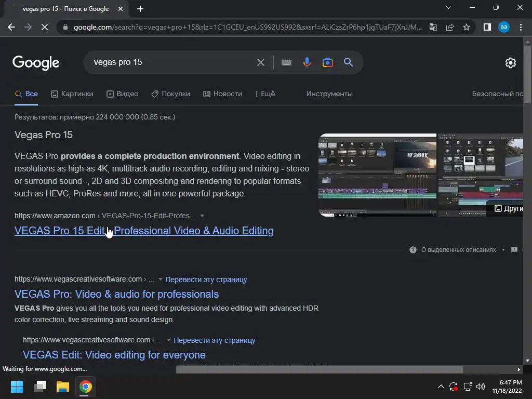532x399 pixels.
Task: Open clock showing 6:47 PM
Action: click(x=507, y=387)
